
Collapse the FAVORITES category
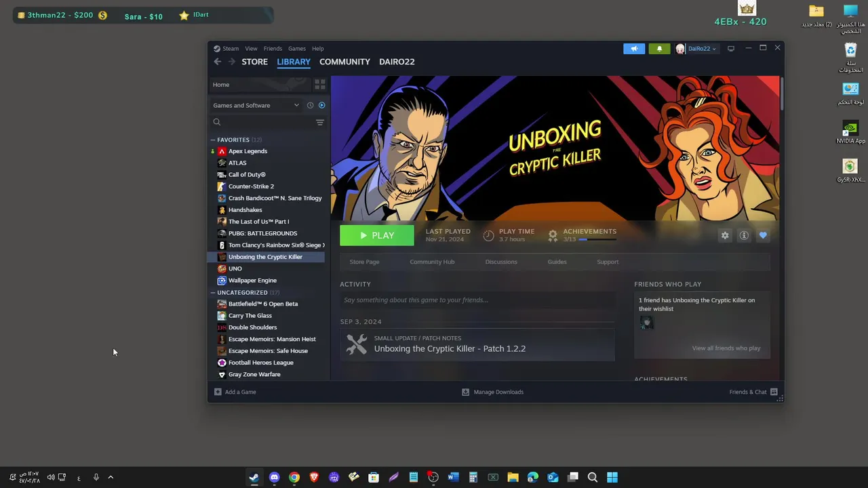click(x=213, y=140)
